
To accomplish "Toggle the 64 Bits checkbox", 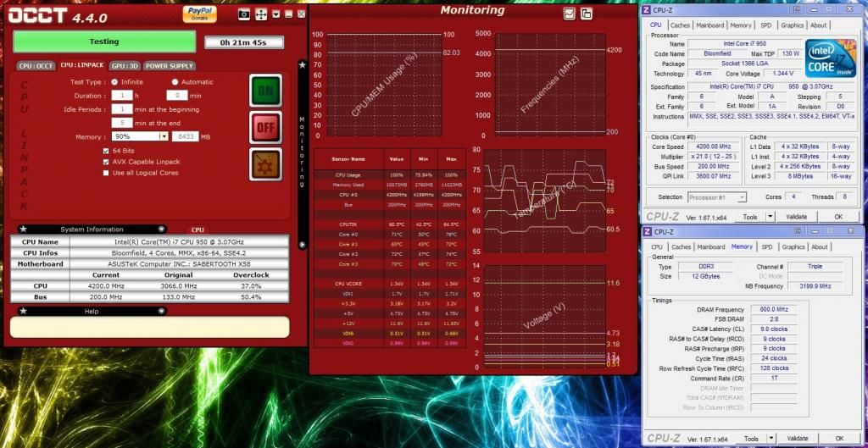I will pos(106,151).
